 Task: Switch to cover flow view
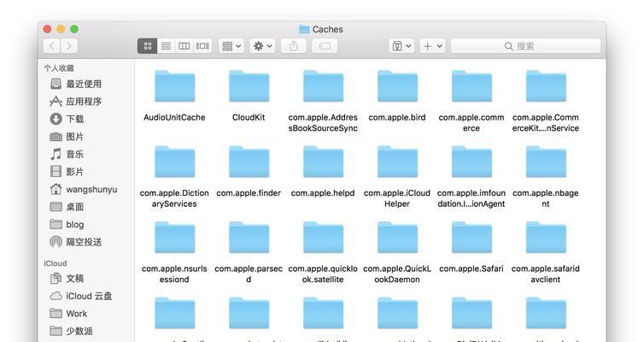point(202,46)
